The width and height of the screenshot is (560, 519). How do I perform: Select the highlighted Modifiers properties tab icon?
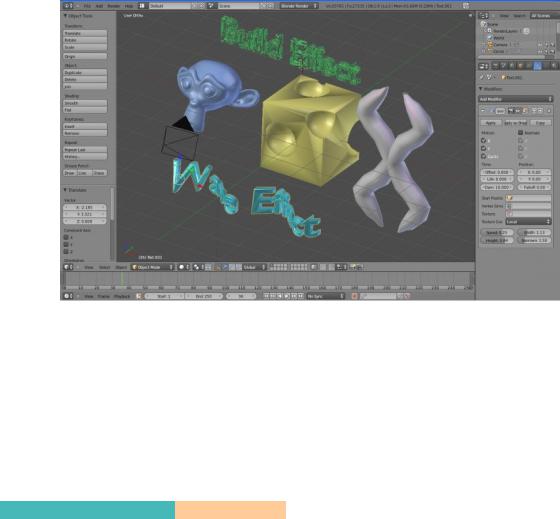tap(538, 66)
